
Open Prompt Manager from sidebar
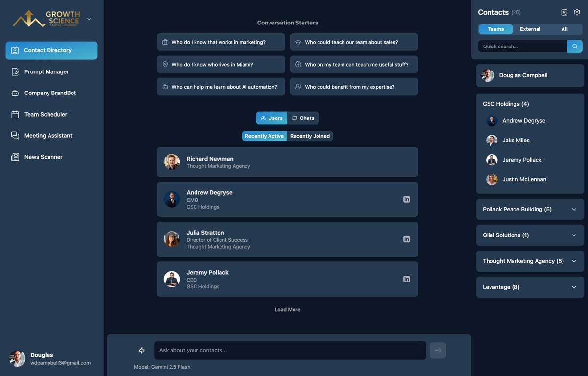[x=51, y=71]
